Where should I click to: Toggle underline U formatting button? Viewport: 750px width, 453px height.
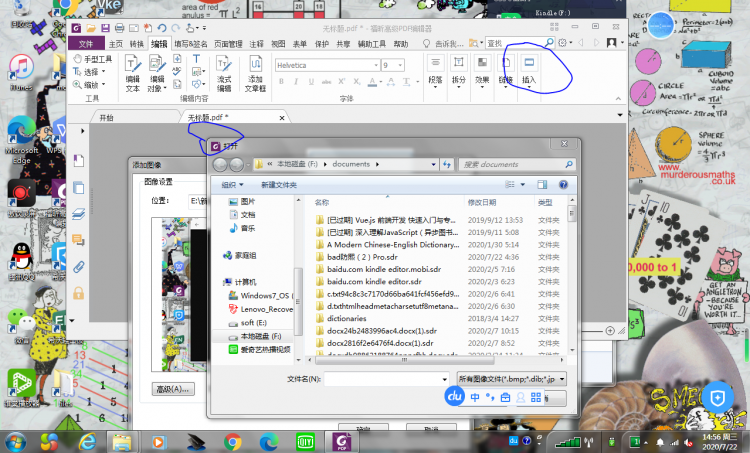tap(311, 82)
